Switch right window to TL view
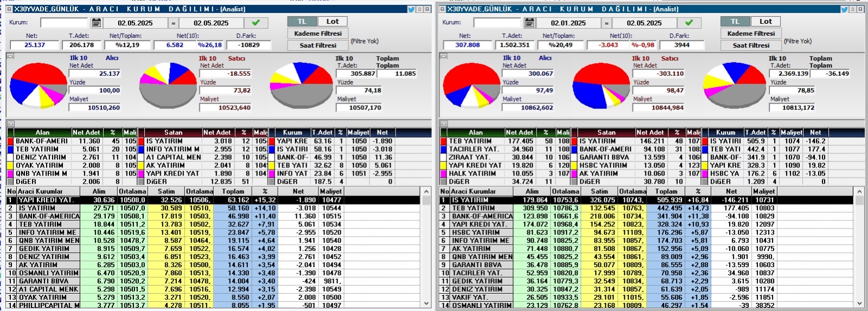The image size is (868, 311). 735,22
